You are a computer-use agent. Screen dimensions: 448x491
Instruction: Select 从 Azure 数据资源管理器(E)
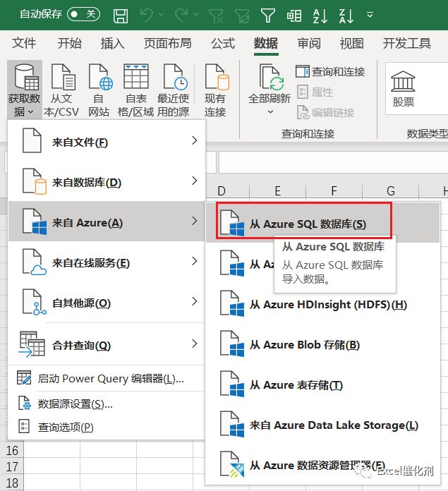[322, 466]
